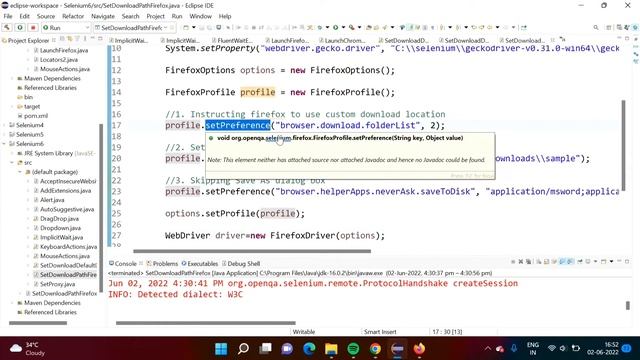Image resolution: width=640 pixels, height=360 pixels.
Task: Toggle Word Wrap icon in Console toolbar
Action: coord(554,262)
